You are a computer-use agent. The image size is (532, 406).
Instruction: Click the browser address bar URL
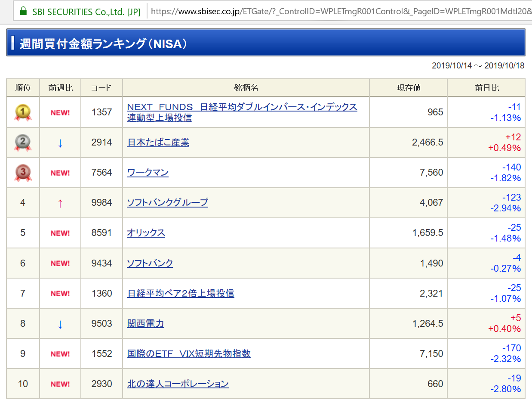[340, 12]
